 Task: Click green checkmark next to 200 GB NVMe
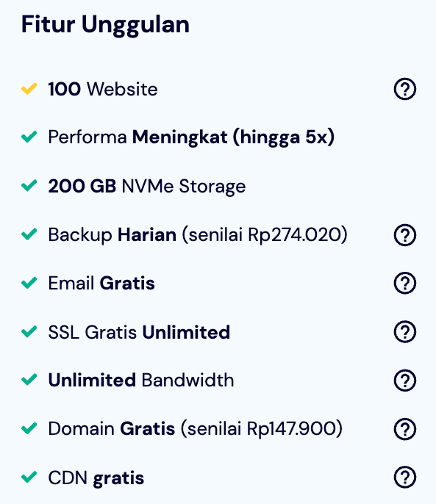29,185
